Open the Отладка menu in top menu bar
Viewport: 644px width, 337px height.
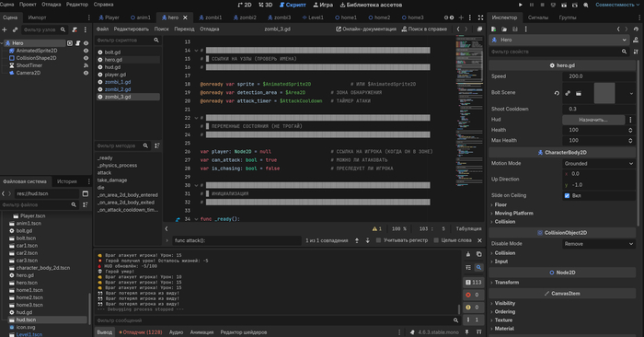click(x=52, y=5)
